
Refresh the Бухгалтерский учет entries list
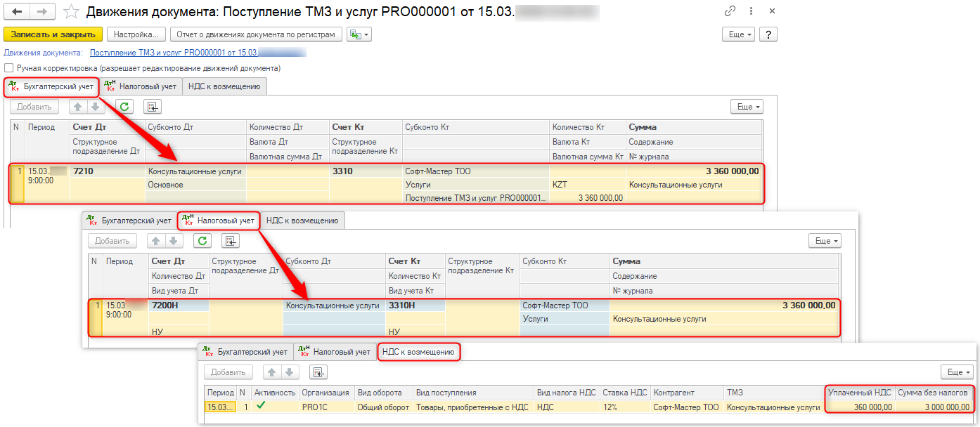pos(124,107)
